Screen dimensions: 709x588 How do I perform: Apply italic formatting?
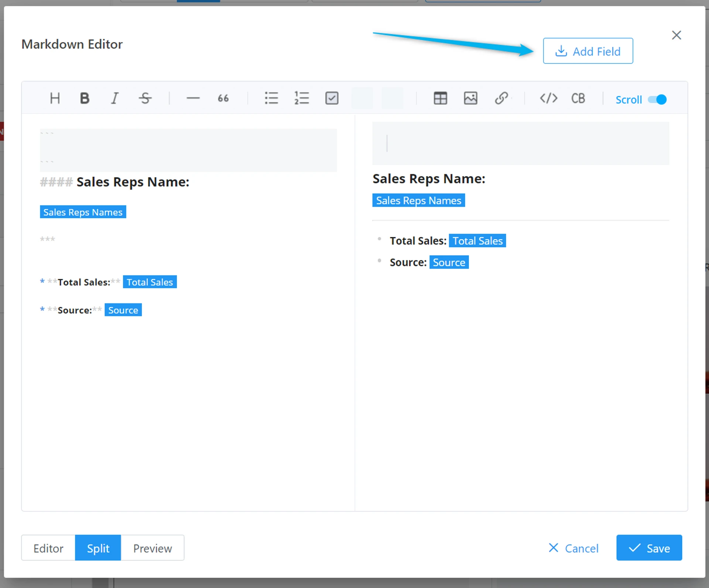point(115,98)
